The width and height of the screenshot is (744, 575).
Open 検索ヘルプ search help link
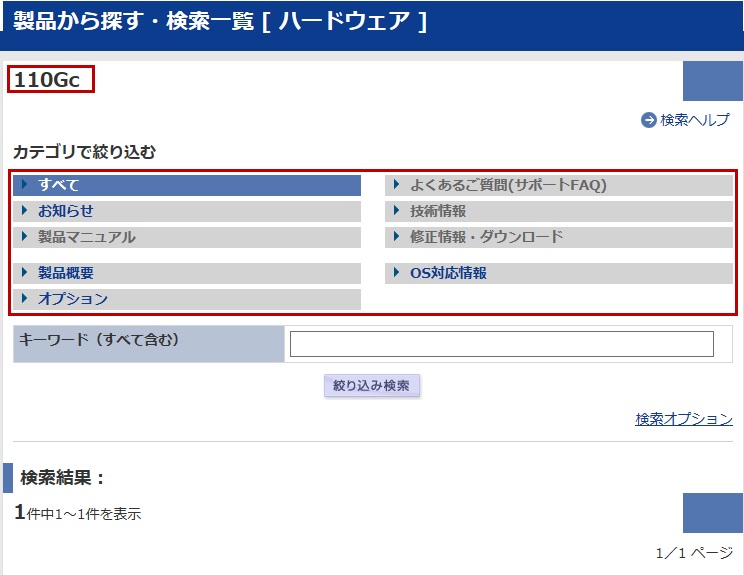click(695, 120)
